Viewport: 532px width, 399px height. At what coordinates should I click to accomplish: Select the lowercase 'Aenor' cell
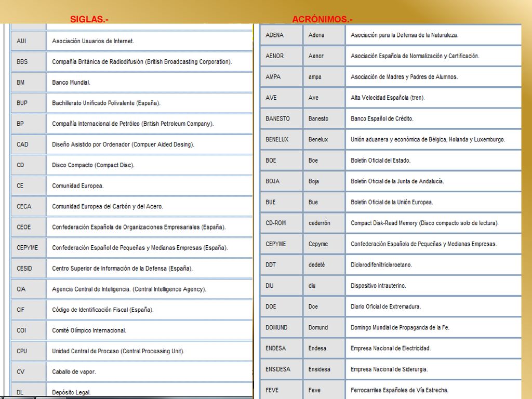pyautogui.click(x=324, y=56)
